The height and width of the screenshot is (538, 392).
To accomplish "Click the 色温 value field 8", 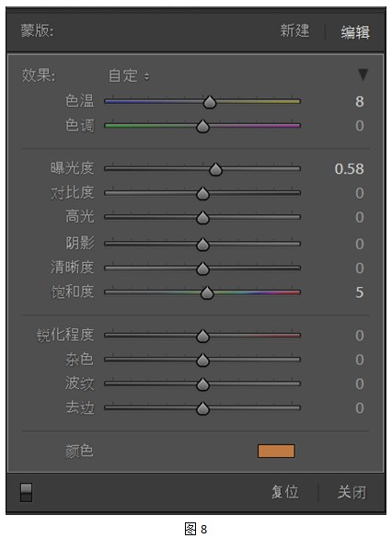I will (360, 101).
